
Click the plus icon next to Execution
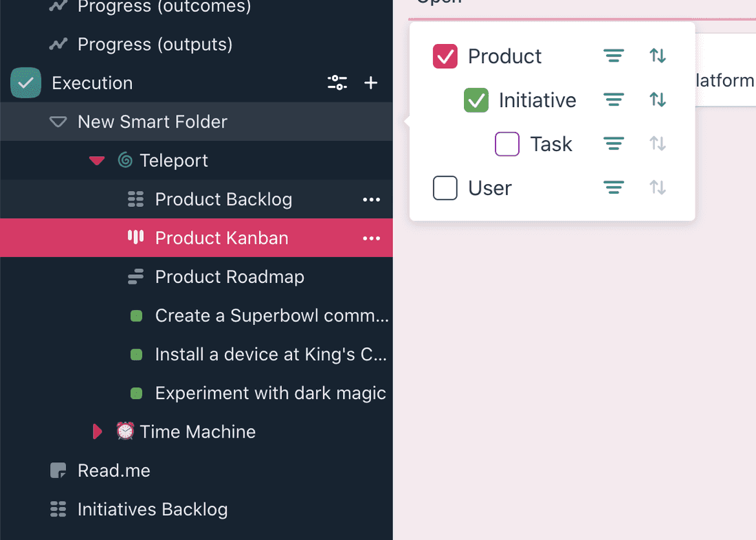tap(371, 82)
